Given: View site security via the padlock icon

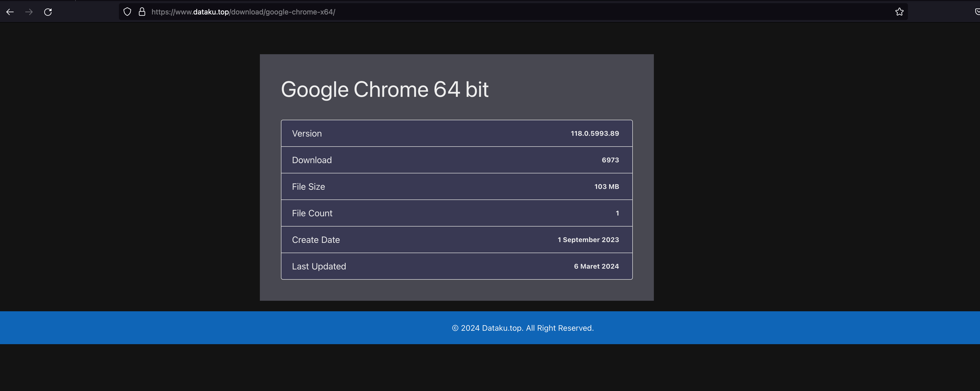Looking at the screenshot, I should point(142,12).
